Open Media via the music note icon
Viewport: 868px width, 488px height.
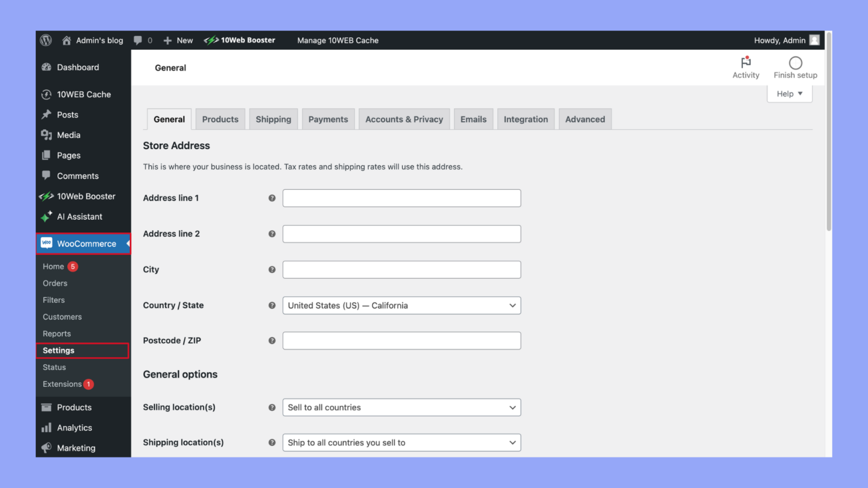coord(47,134)
